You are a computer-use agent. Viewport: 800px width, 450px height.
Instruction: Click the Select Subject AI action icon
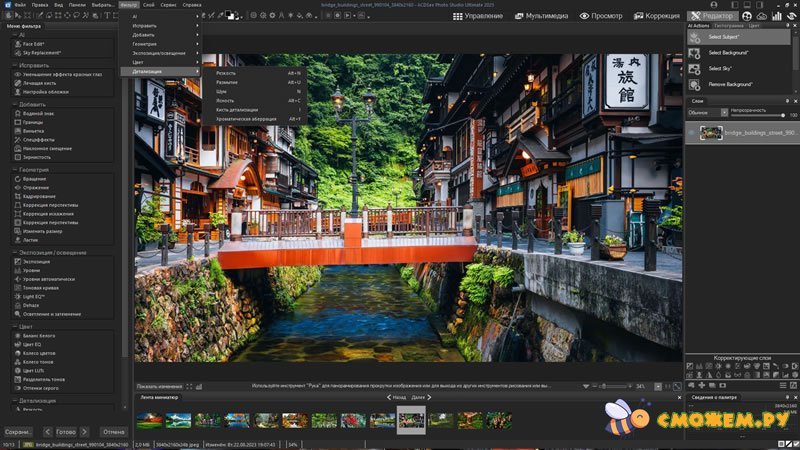(694, 37)
